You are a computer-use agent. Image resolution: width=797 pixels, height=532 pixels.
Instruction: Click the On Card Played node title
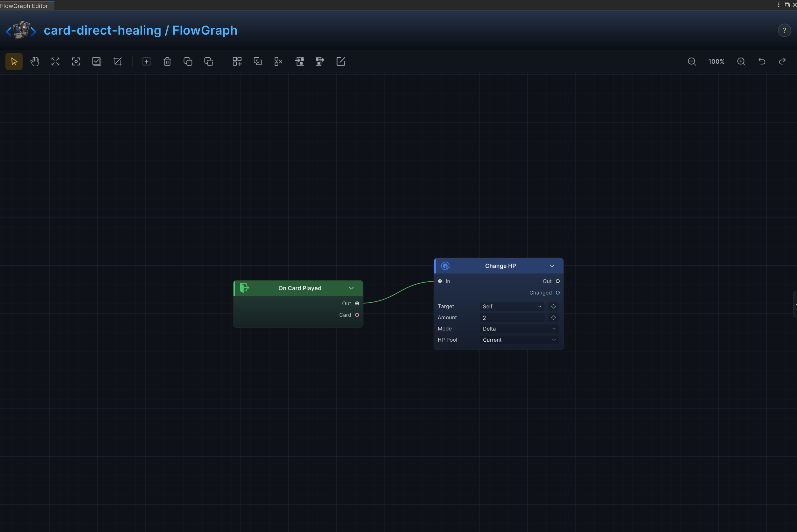[x=300, y=288]
